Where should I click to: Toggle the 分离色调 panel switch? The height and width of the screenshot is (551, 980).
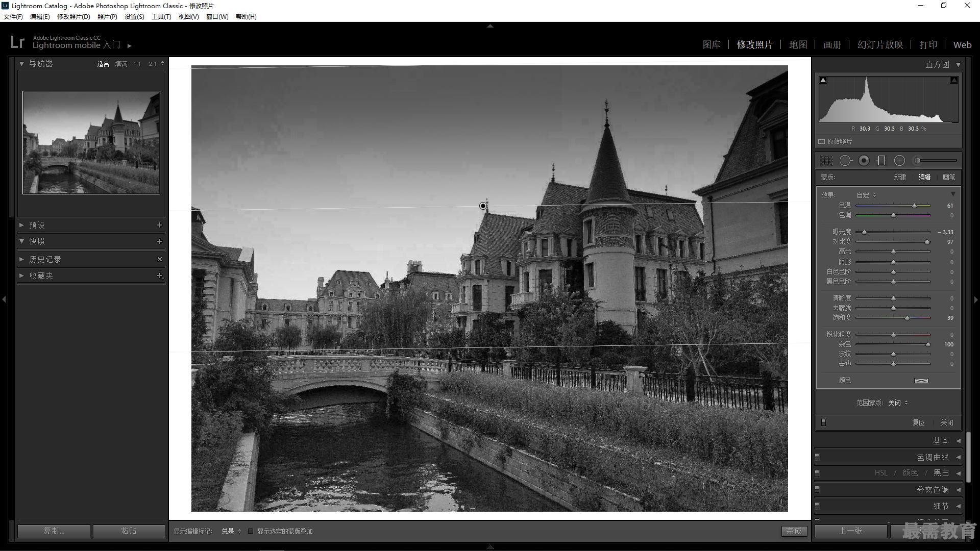[817, 489]
